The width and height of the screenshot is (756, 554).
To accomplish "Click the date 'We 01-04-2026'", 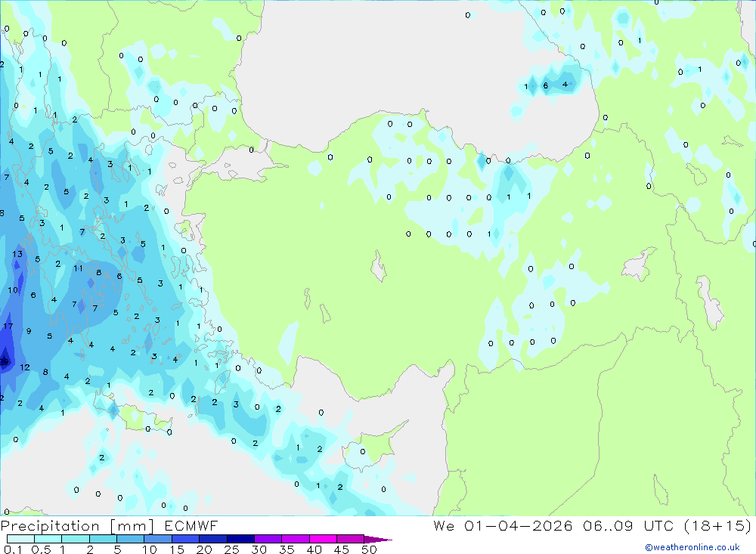I will 503,526.
